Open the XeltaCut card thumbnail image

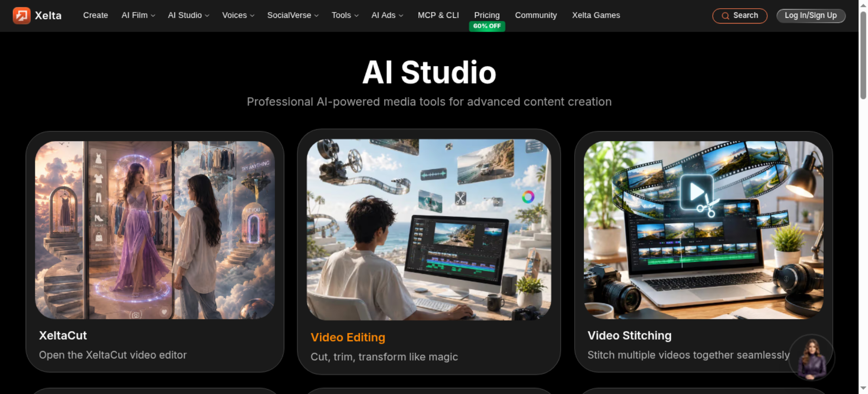[x=155, y=230]
